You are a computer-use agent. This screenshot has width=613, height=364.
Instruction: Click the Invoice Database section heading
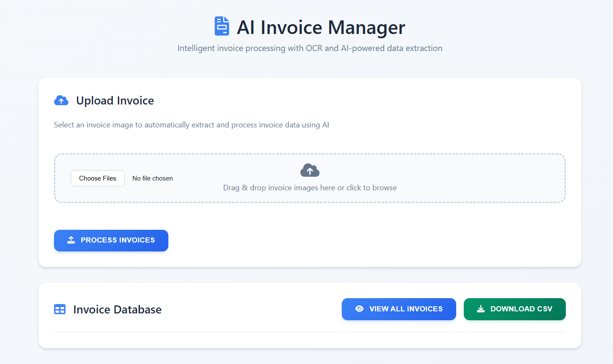117,309
